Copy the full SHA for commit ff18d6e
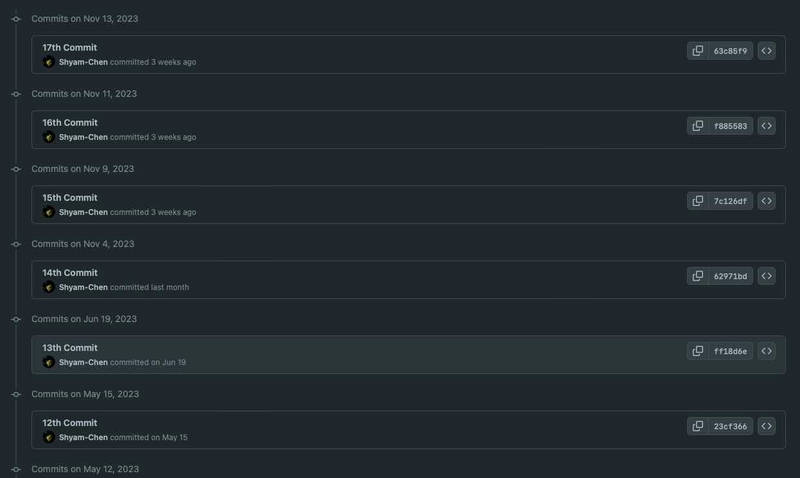The height and width of the screenshot is (478, 800). pos(697,351)
